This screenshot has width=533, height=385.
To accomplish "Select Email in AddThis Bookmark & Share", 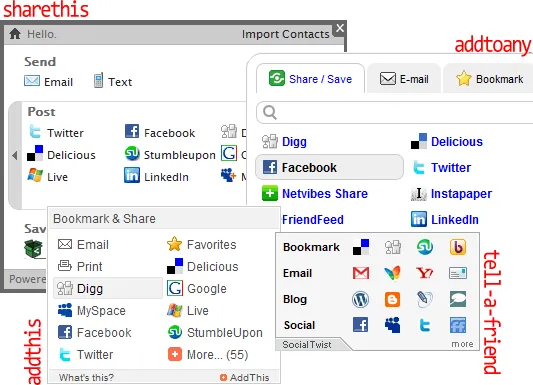I will (83, 244).
